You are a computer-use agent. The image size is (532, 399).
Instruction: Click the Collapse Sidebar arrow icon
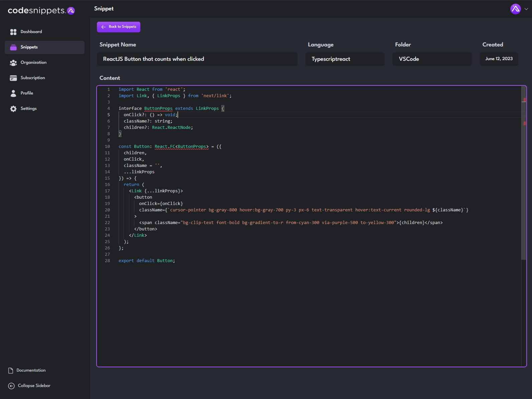point(11,386)
